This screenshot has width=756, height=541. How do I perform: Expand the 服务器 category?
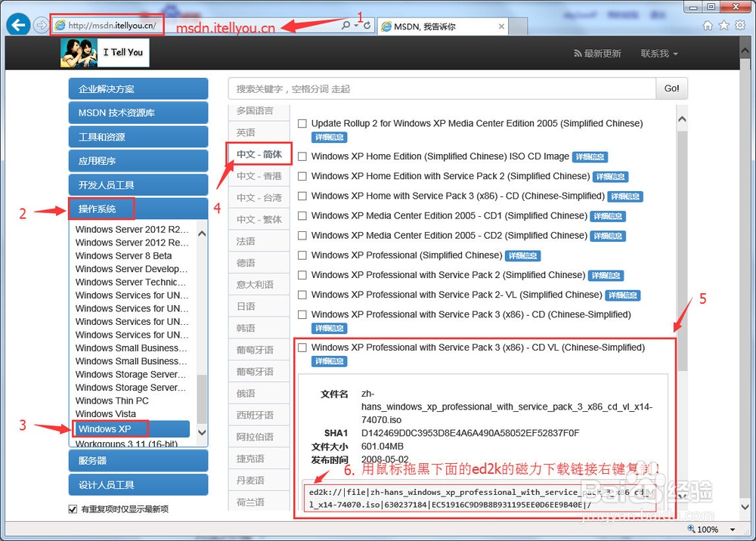coord(138,461)
